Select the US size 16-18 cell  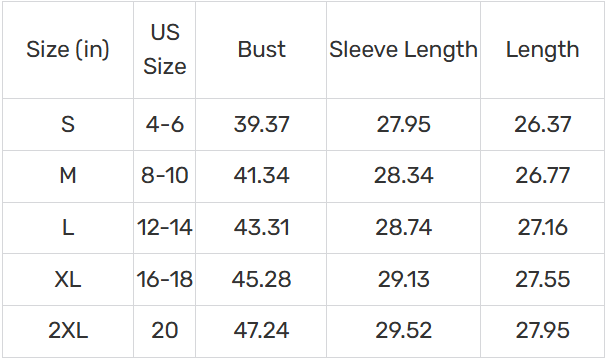click(x=165, y=279)
